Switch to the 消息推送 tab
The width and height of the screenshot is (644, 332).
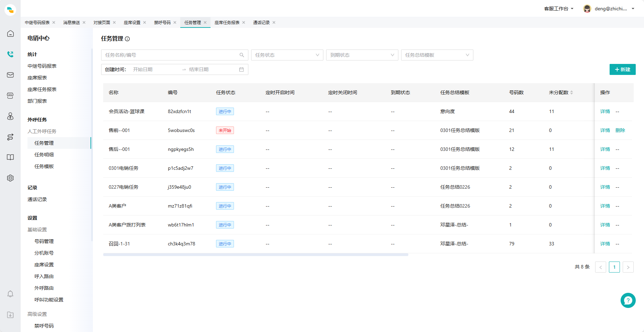pos(72,22)
